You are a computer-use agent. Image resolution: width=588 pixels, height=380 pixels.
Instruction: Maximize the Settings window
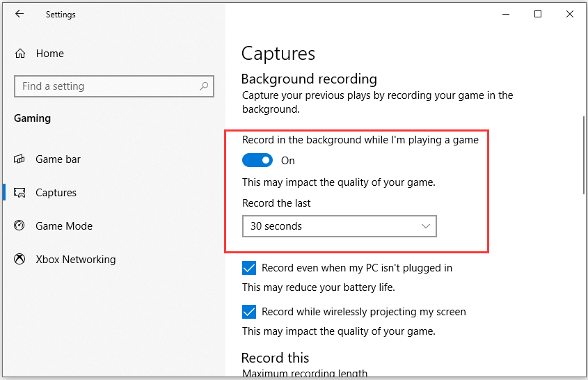pyautogui.click(x=538, y=14)
